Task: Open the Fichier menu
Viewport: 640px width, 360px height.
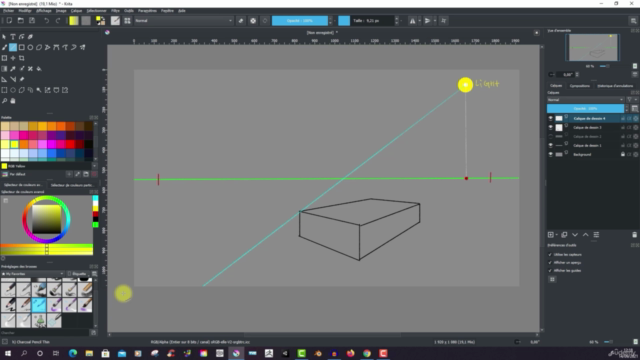Action: (8, 11)
